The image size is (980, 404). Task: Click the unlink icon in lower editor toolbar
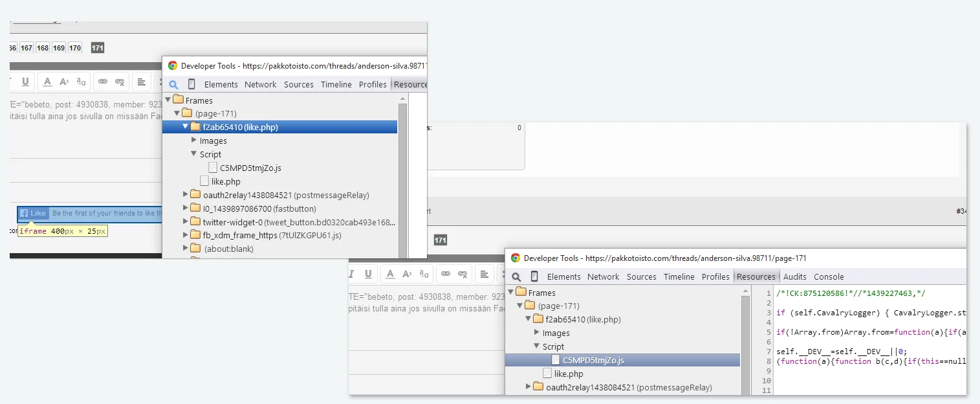coord(463,274)
